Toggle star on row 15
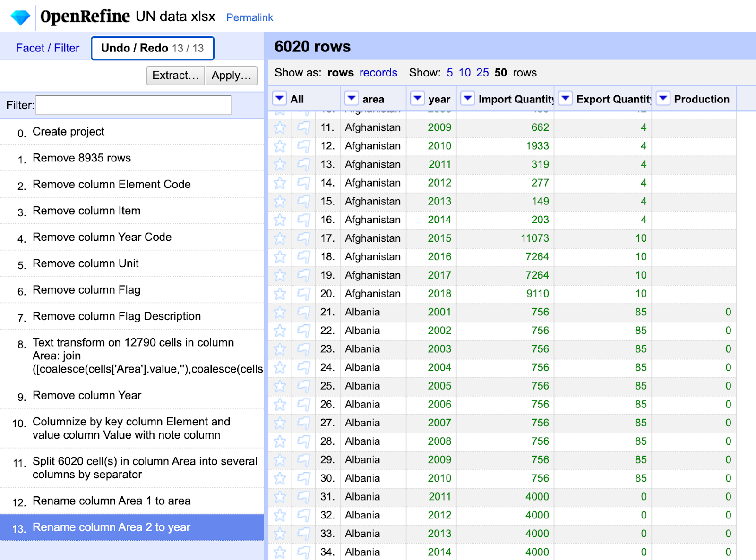Image resolution: width=756 pixels, height=560 pixels. click(x=280, y=201)
